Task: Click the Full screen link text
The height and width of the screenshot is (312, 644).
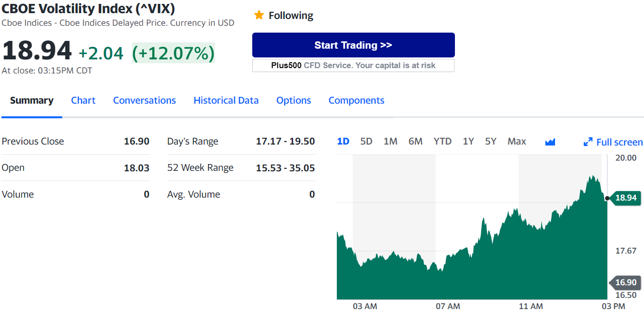Action: 620,142
